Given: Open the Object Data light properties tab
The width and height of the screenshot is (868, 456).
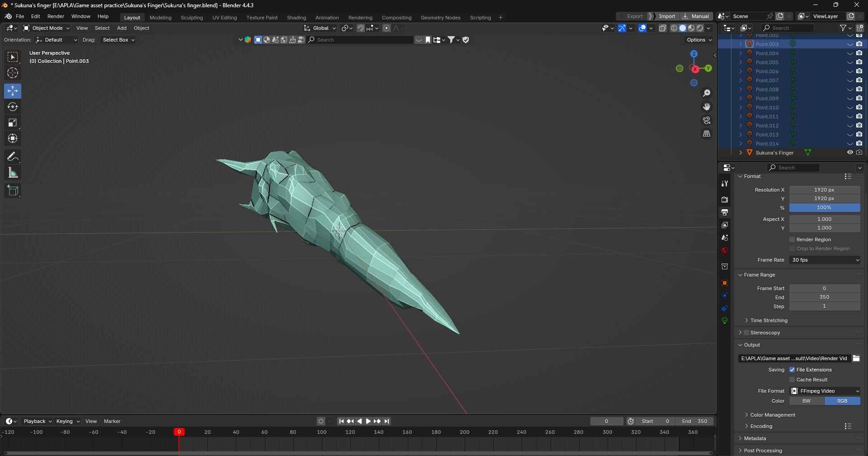Looking at the screenshot, I should (725, 321).
